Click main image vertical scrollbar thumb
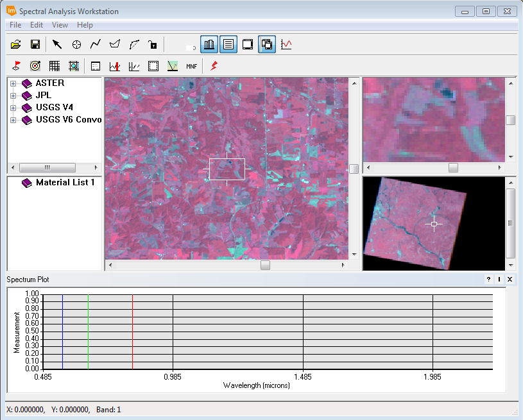Viewport: 523px width, 420px height. click(354, 169)
